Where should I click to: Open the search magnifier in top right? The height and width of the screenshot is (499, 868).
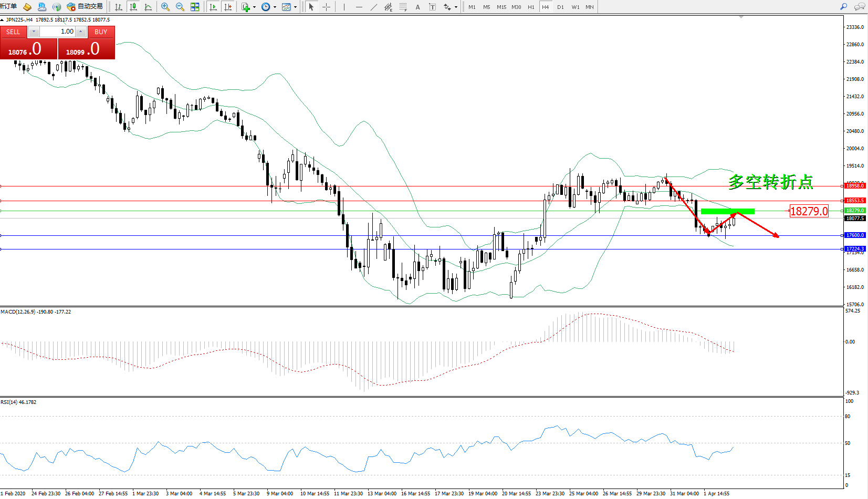point(843,7)
